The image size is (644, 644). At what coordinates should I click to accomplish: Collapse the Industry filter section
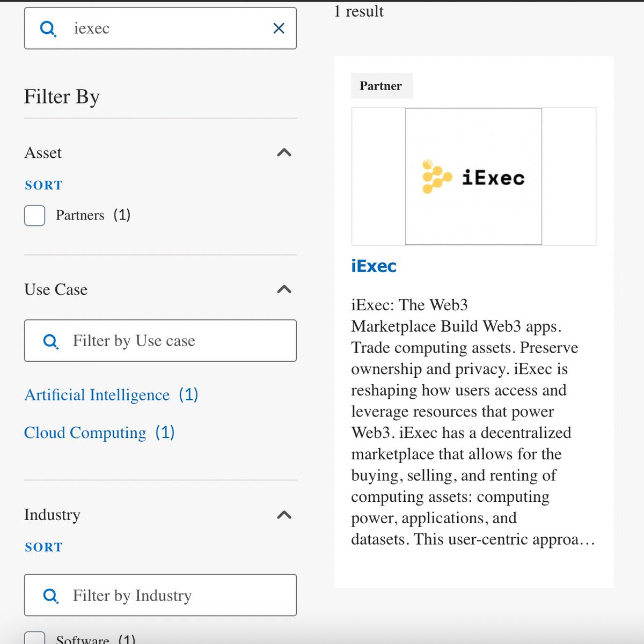pos(284,515)
